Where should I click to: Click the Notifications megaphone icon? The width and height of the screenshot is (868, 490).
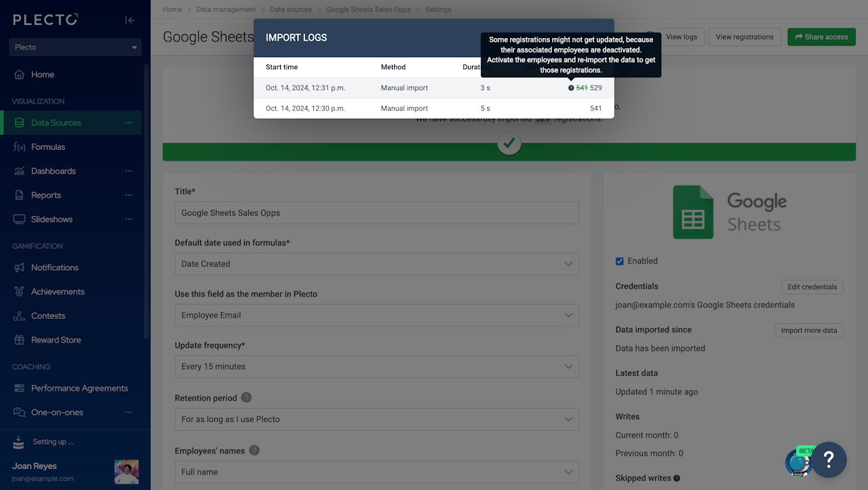pyautogui.click(x=19, y=267)
